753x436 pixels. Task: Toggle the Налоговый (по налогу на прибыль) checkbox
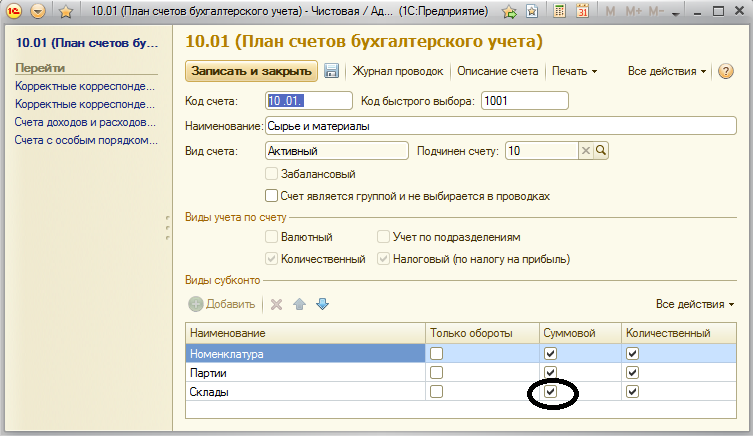(x=383, y=259)
